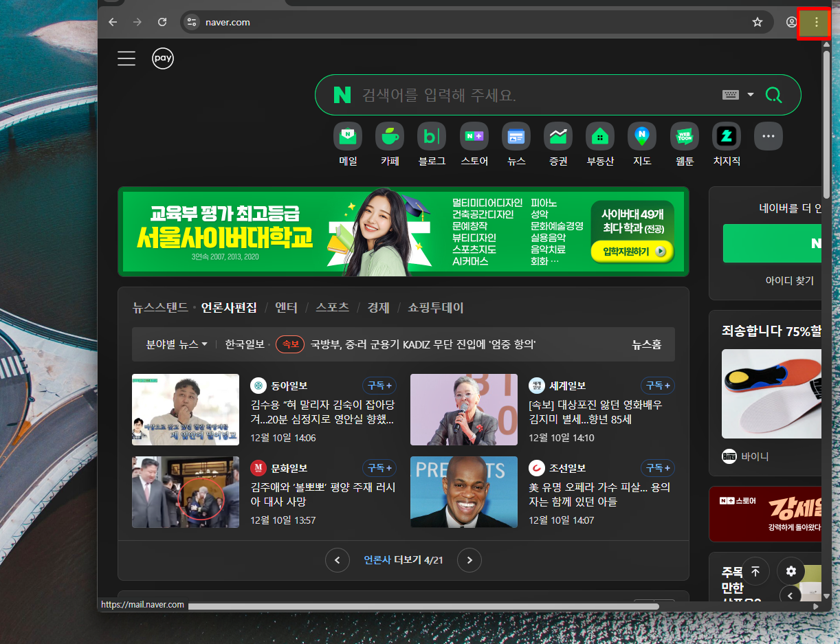
Task: Select 언론사편집 tab
Action: coord(229,307)
